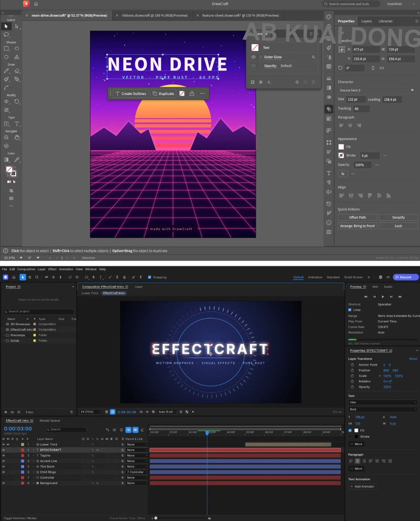Click the fx button under Appearance
Image resolution: width=420 pixels, height=521 pixels.
(343, 174)
